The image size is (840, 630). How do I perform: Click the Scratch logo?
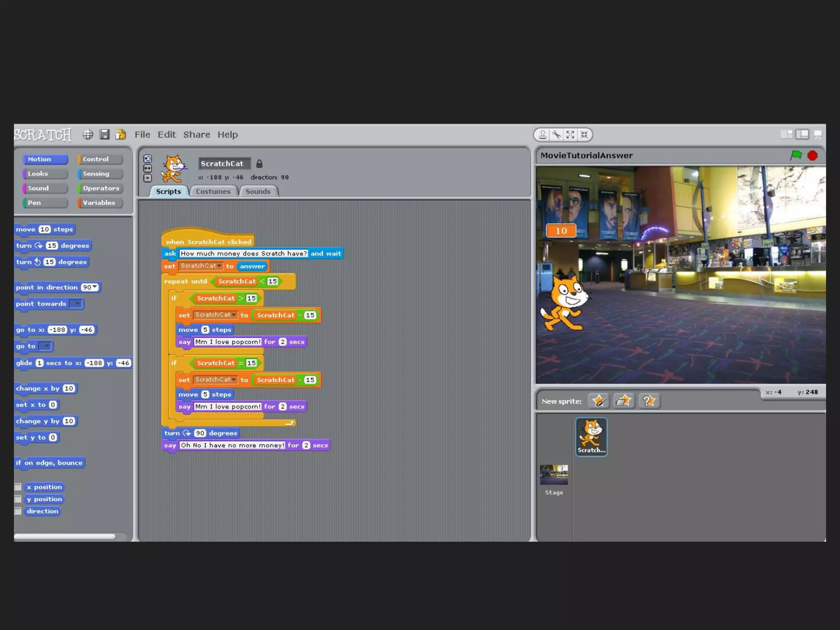coord(43,135)
